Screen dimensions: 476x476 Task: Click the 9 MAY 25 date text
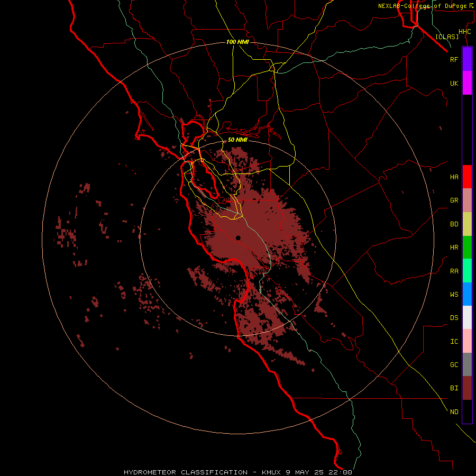point(305,472)
